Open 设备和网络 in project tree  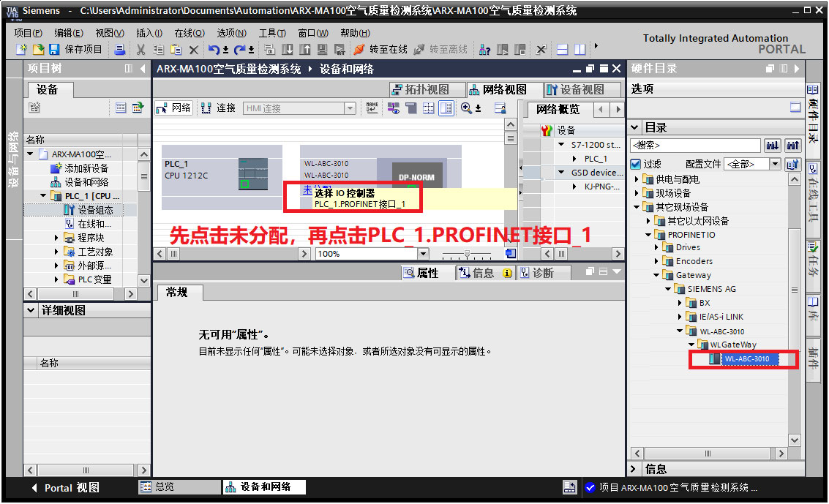86,182
